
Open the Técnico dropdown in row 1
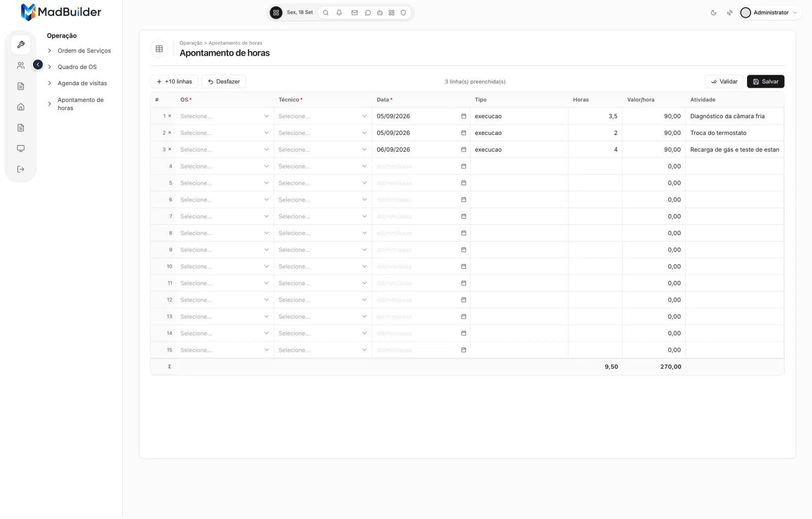(x=322, y=116)
